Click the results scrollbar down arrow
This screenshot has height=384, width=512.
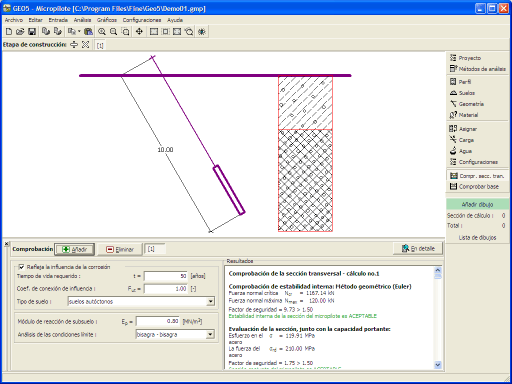(x=438, y=365)
